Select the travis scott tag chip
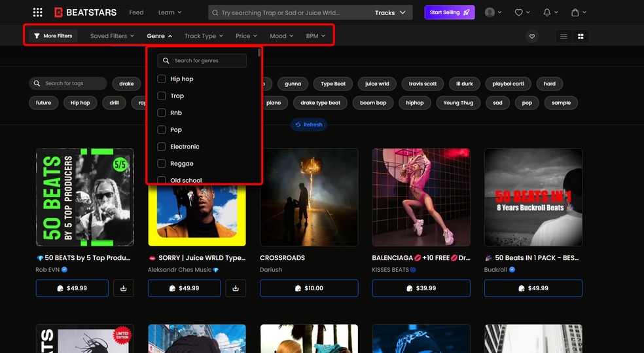Viewport: 644px width, 353px height. tap(423, 83)
